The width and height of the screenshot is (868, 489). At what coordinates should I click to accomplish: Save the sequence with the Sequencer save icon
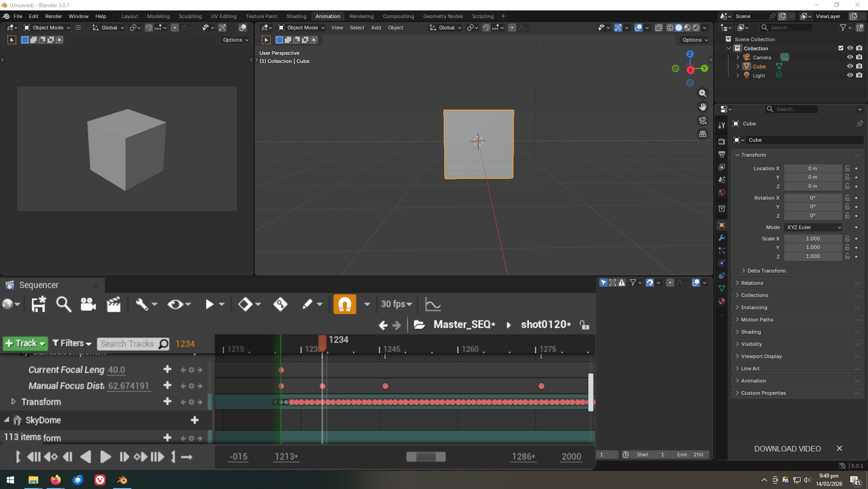tap(38, 304)
